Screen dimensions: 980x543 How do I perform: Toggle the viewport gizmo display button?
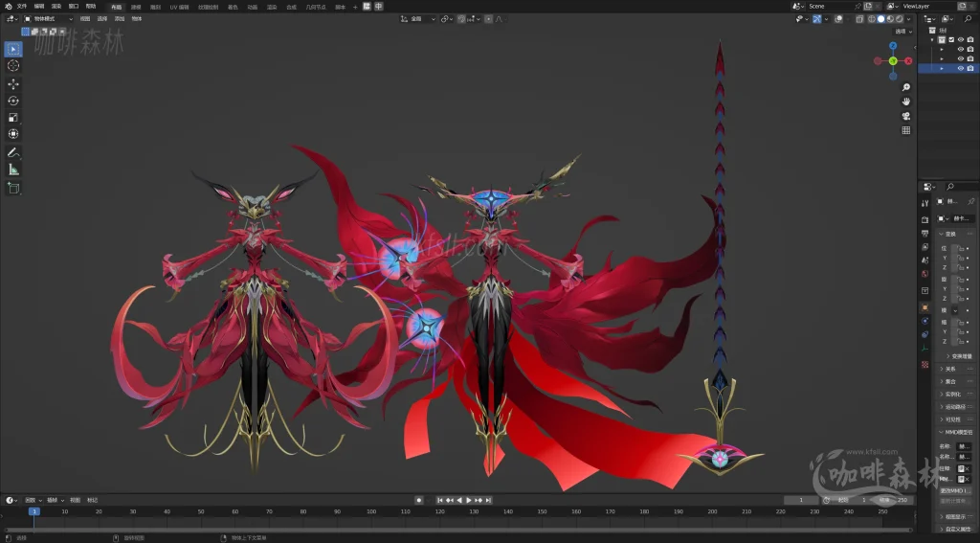pyautogui.click(x=817, y=19)
